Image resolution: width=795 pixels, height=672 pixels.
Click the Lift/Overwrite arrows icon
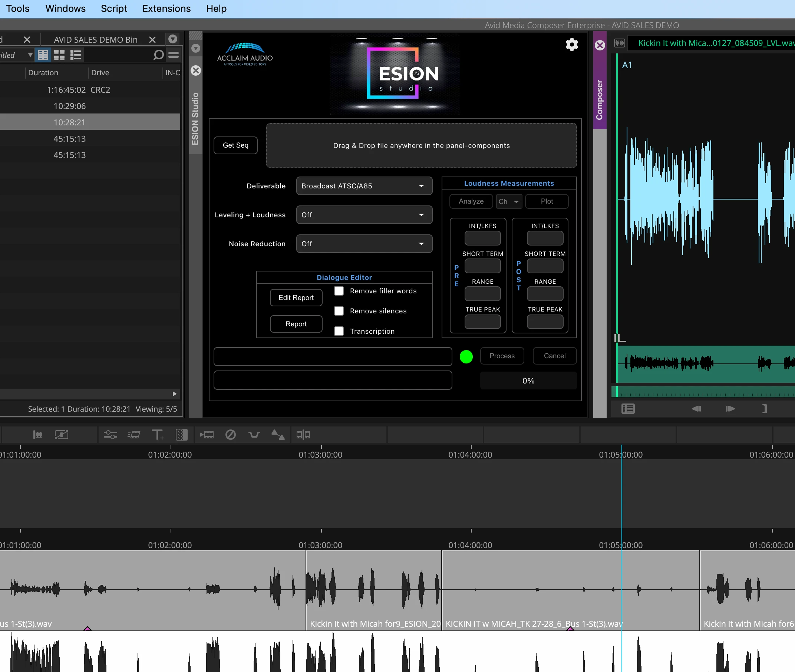[278, 435]
